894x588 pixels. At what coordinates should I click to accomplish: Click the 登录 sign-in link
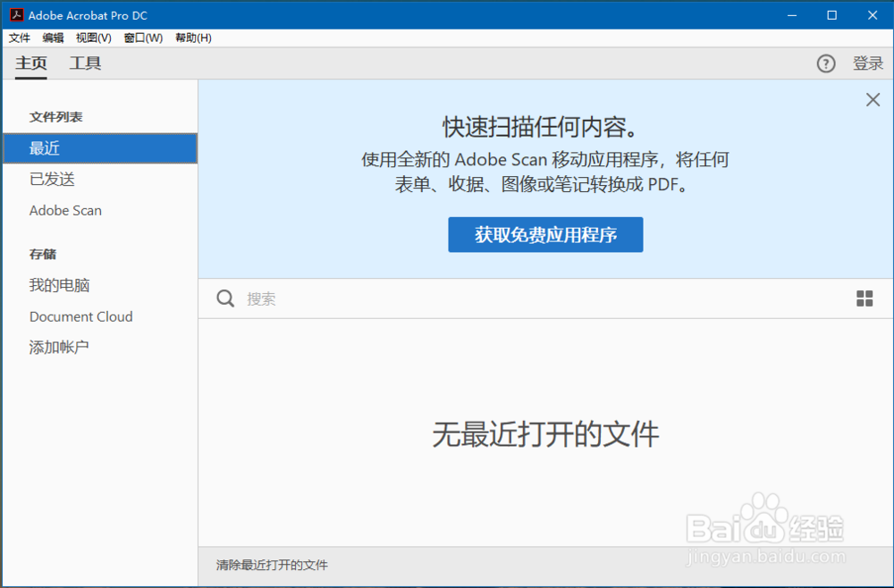tap(868, 63)
